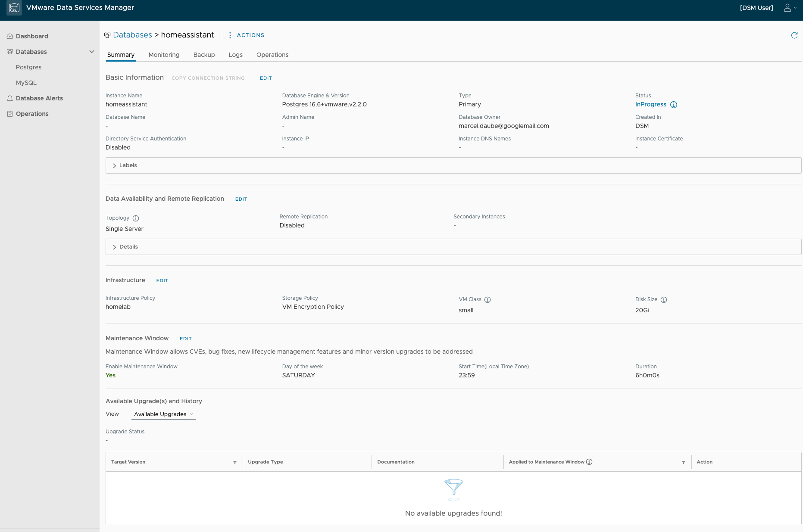Click the Topology info icon

136,218
